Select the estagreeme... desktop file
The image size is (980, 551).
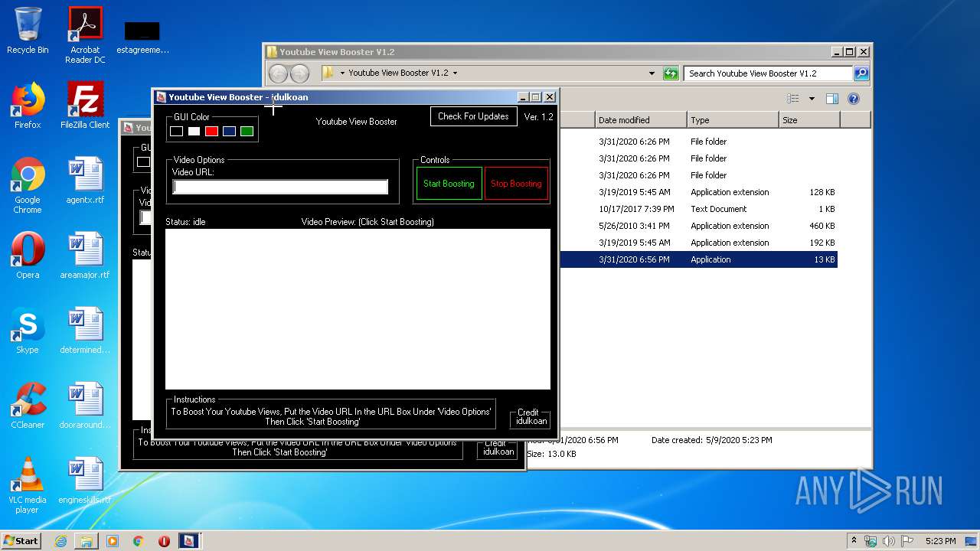pos(142,37)
